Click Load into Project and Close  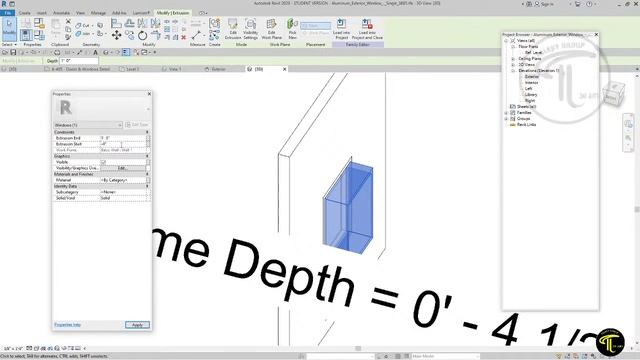click(367, 29)
